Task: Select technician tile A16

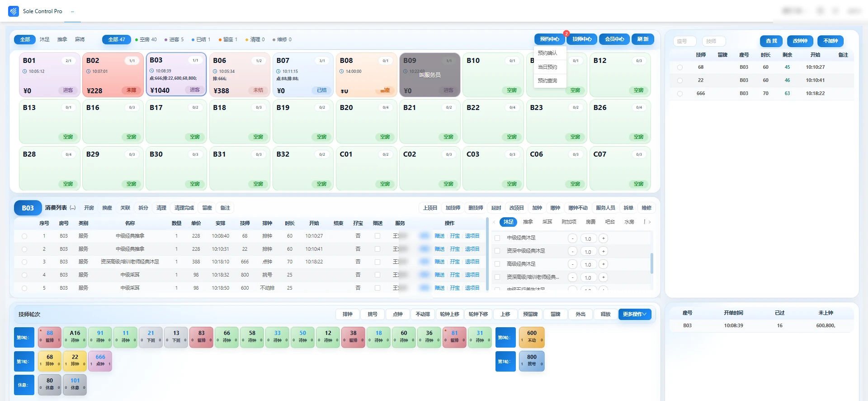Action: pos(75,337)
